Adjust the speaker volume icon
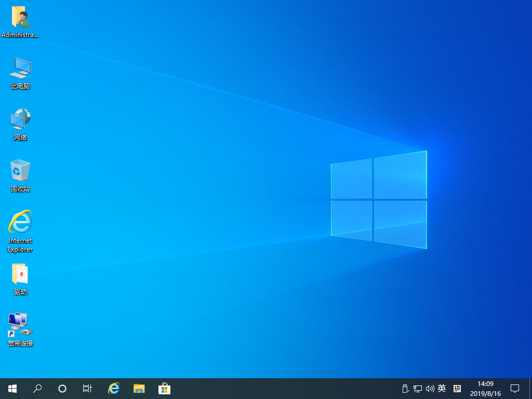The image size is (532, 399). tap(430, 388)
